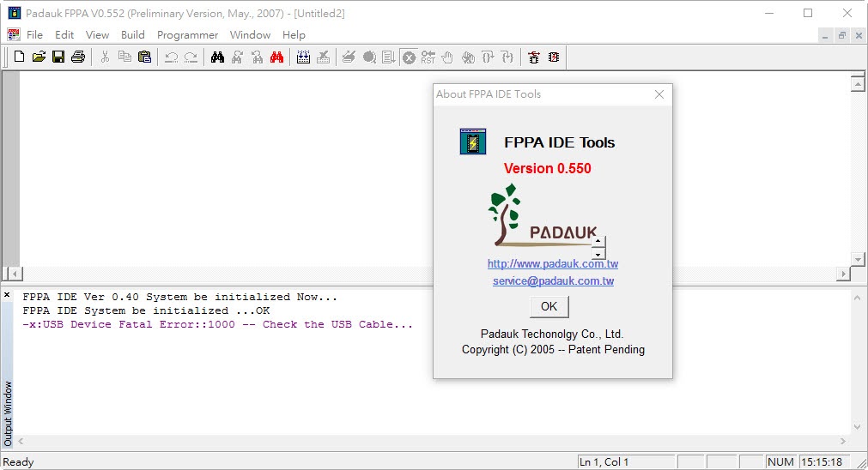Open the File menu

(x=34, y=35)
